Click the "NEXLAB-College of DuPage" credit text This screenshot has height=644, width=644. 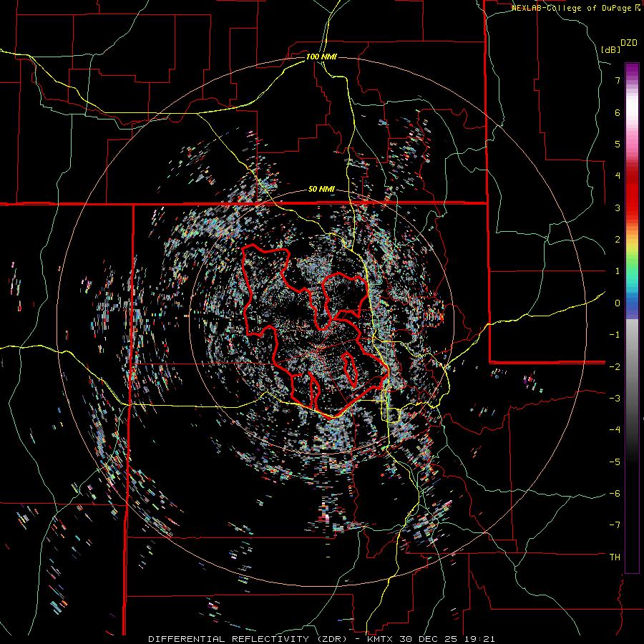571,8
